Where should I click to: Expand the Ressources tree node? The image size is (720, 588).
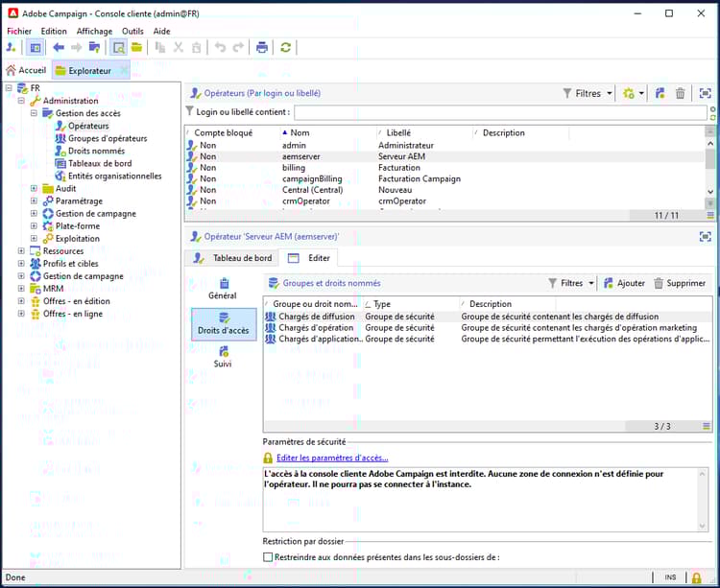(x=21, y=251)
